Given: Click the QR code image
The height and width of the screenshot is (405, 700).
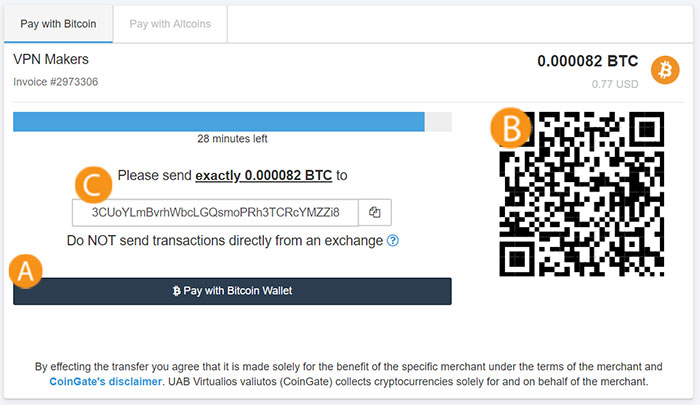Looking at the screenshot, I should 581,194.
